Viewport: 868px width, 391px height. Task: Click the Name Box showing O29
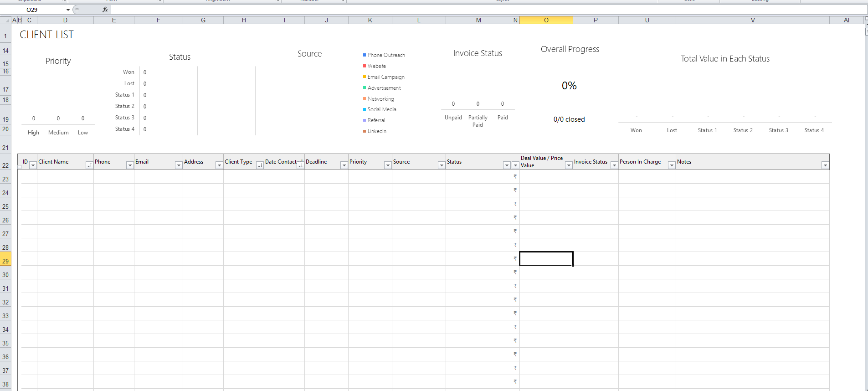tap(32, 10)
